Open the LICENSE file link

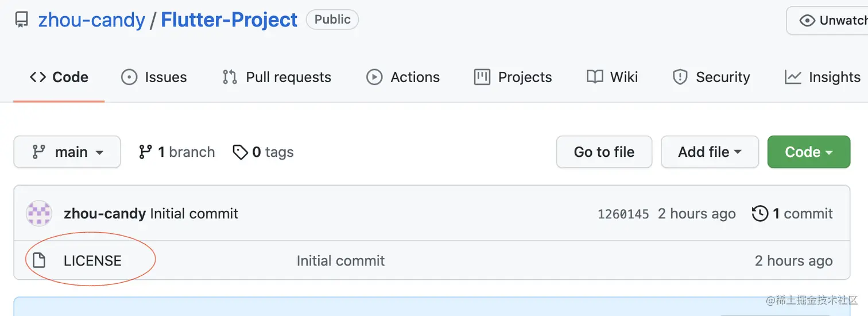click(x=92, y=261)
